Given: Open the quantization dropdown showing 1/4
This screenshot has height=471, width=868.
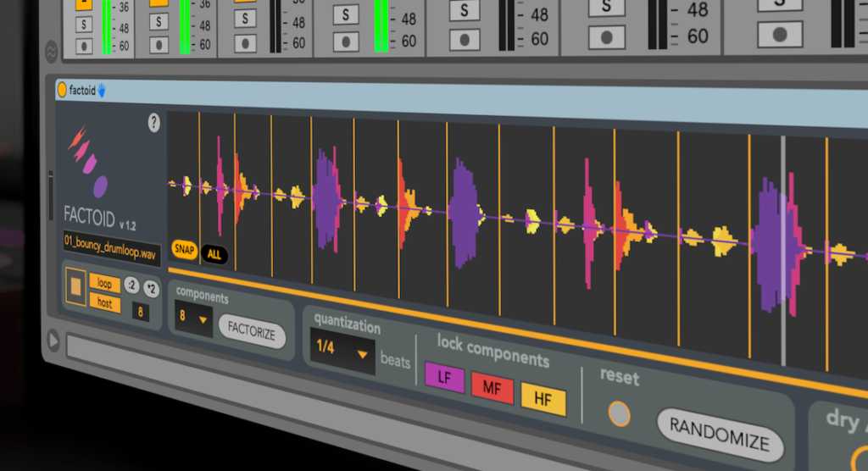Looking at the screenshot, I should 342,351.
